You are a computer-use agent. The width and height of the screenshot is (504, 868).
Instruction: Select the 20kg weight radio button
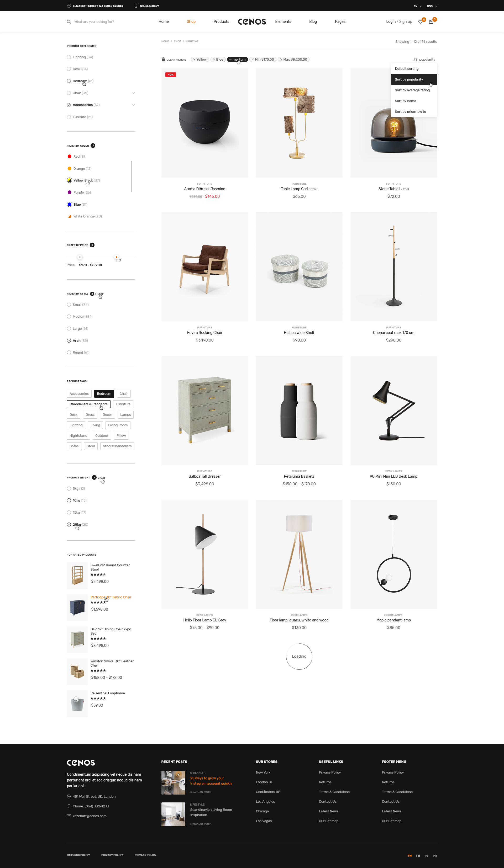coord(69,525)
